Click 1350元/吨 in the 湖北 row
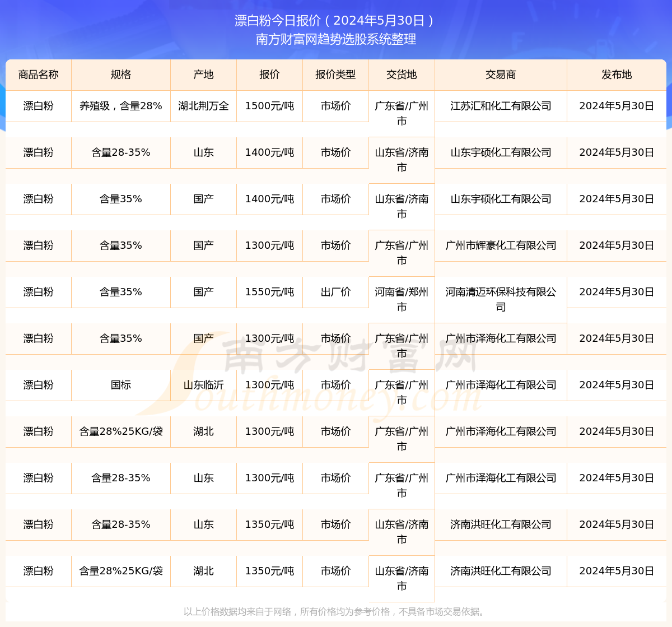This screenshot has height=627, width=672. coord(269,571)
